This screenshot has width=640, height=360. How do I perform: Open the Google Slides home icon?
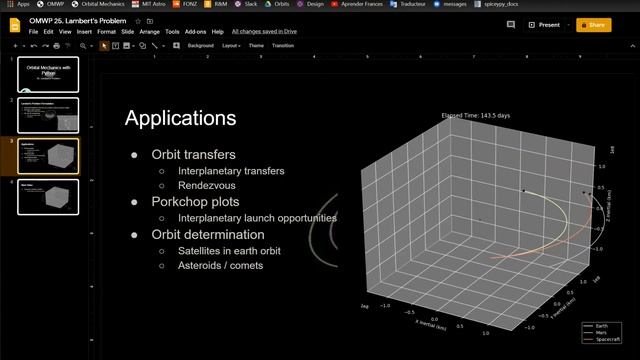pyautogui.click(x=15, y=25)
